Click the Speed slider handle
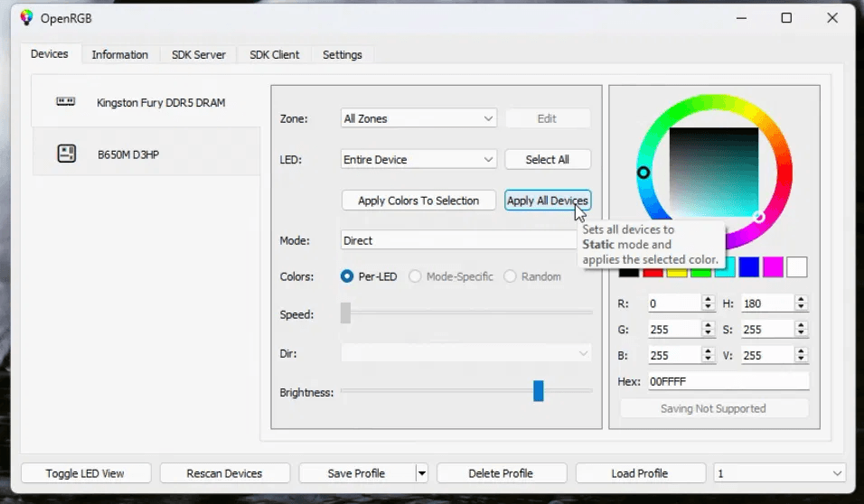The image size is (864, 504). [x=345, y=313]
